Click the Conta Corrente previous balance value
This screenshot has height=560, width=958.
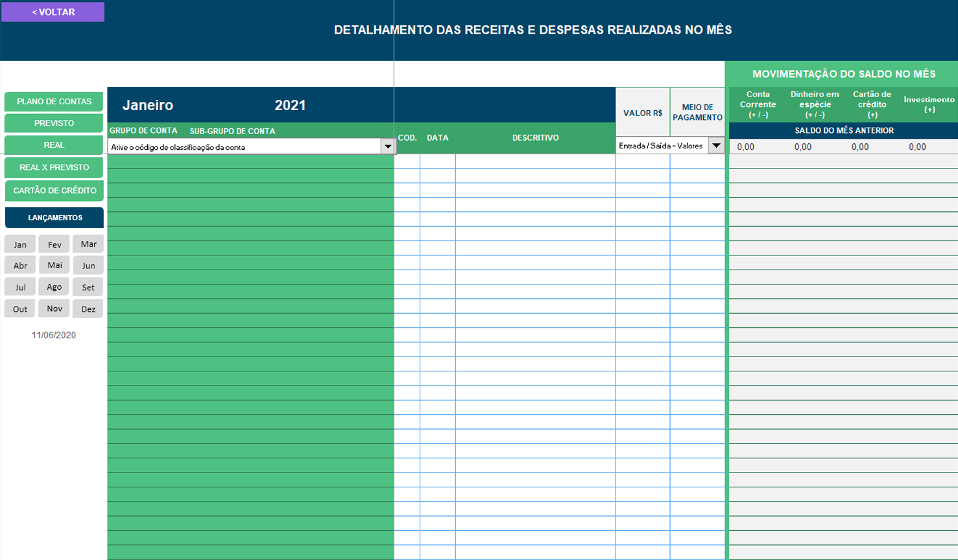click(x=745, y=146)
